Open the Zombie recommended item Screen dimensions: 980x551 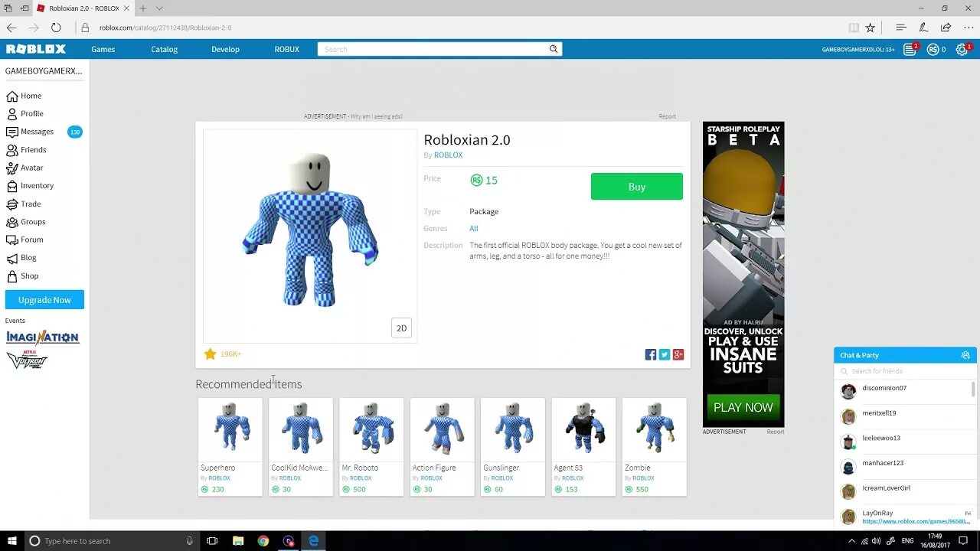coord(655,447)
